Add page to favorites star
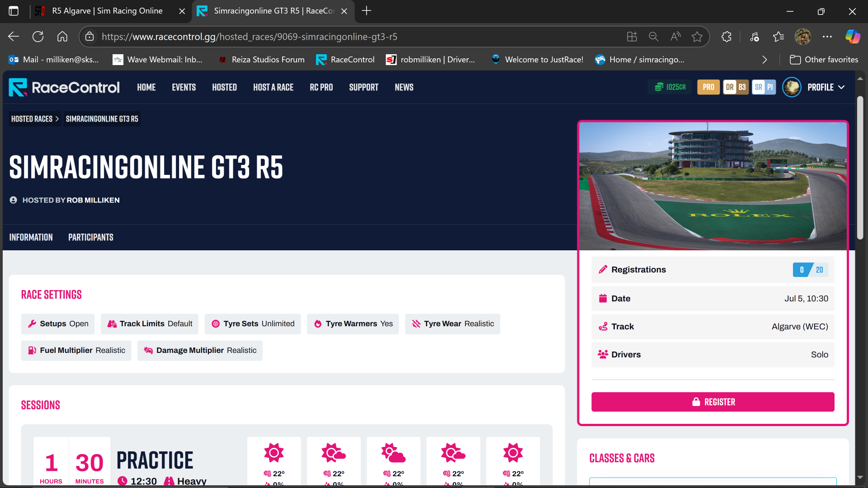868x488 pixels. point(697,37)
